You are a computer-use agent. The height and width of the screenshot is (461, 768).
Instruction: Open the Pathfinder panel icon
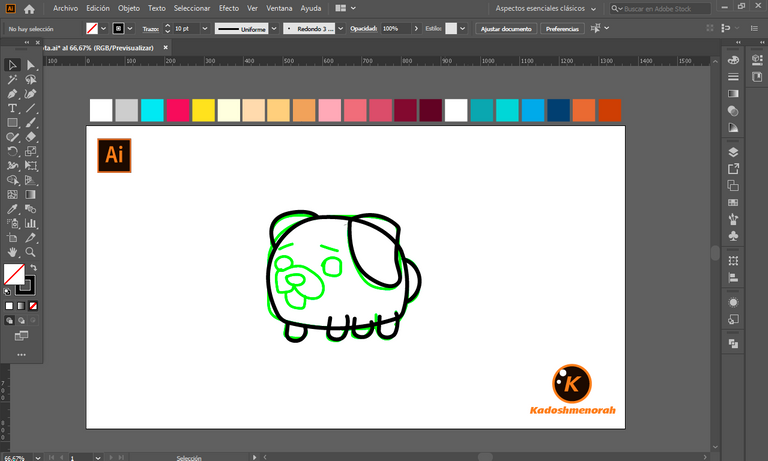click(733, 344)
